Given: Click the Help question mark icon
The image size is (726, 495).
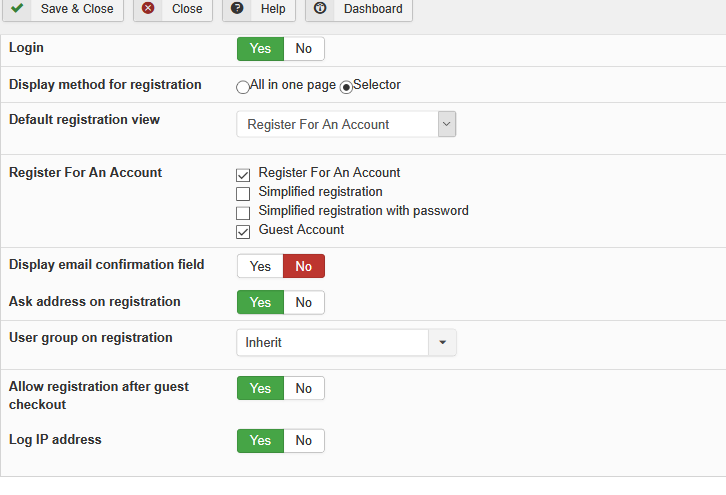Looking at the screenshot, I should [x=237, y=8].
